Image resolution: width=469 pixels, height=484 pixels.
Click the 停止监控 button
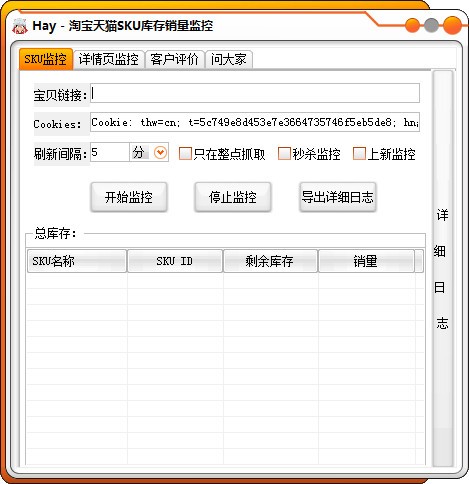pyautogui.click(x=233, y=197)
